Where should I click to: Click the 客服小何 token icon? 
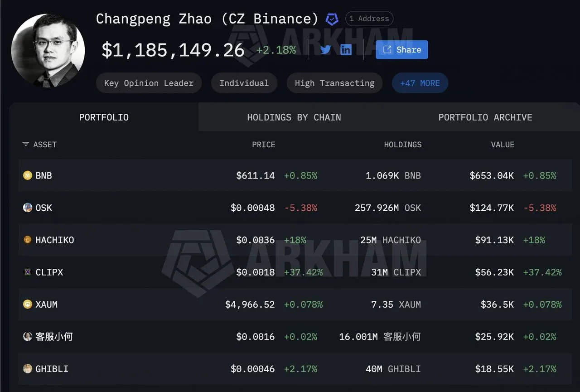[27, 337]
